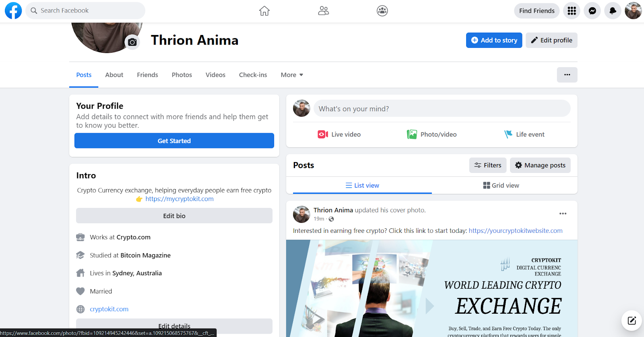Click the 19m post timestamp
This screenshot has height=337, width=644.
tap(319, 219)
